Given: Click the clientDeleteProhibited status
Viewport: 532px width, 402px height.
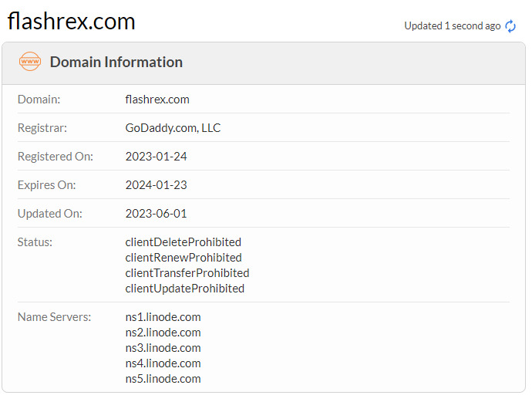Looking at the screenshot, I should (x=184, y=242).
